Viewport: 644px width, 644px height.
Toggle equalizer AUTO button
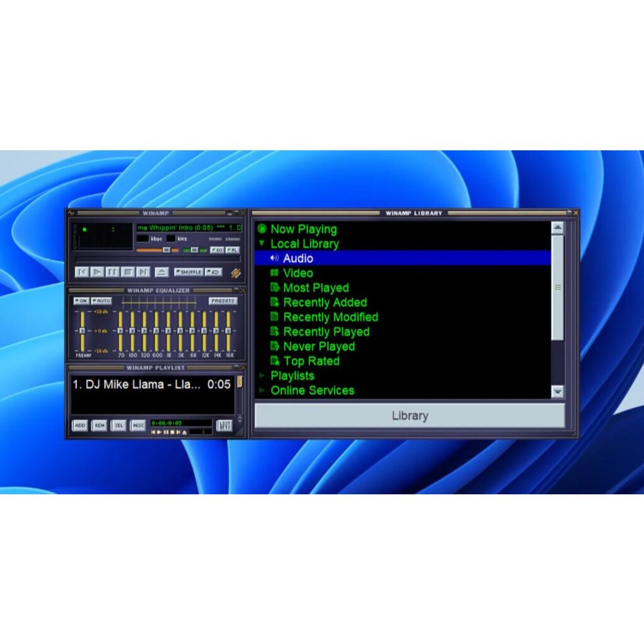point(101,301)
